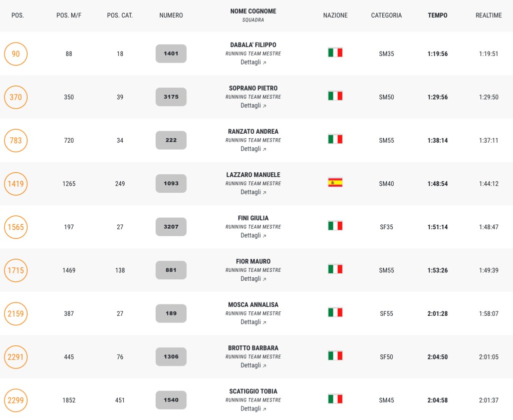Click the Italian flag for Brotto Barbara
The image size is (513, 420).
tap(335, 356)
